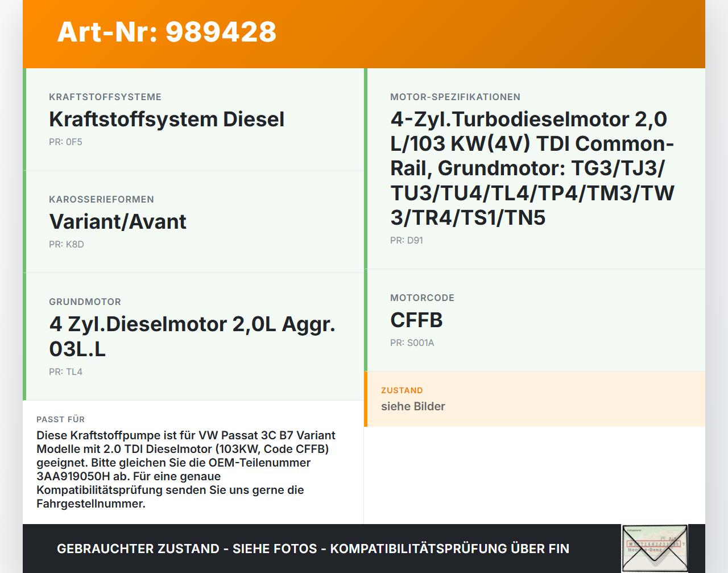Click the '4-Zyl.Turbodieselmotor 2,0 L/103 KW' description

click(532, 168)
